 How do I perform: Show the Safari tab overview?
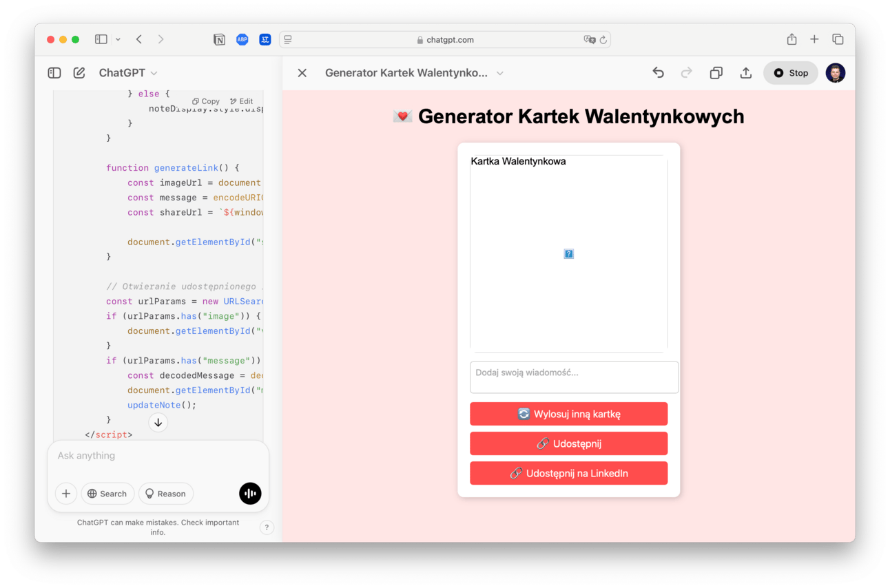pyautogui.click(x=838, y=39)
